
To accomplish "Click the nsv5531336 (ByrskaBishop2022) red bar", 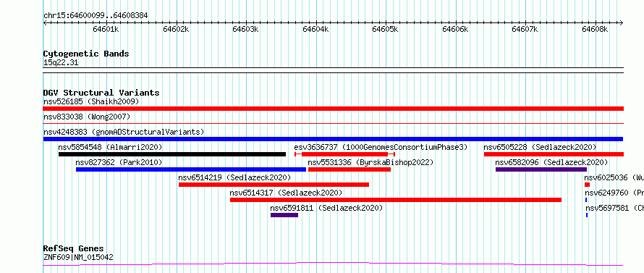I will (x=349, y=169).
